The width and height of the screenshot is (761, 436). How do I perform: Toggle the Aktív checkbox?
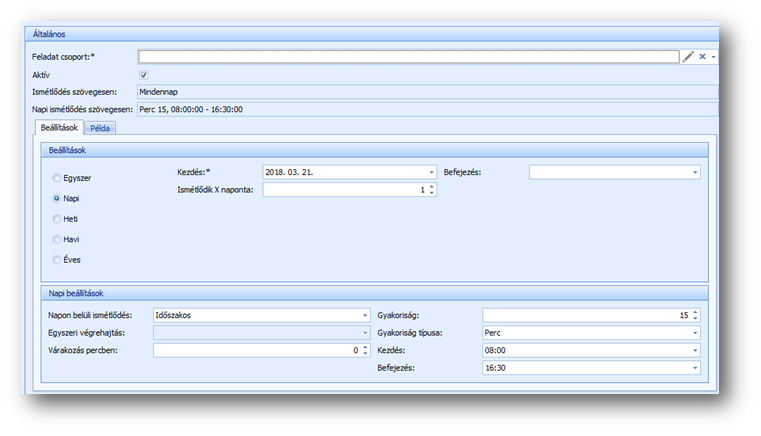click(x=144, y=74)
